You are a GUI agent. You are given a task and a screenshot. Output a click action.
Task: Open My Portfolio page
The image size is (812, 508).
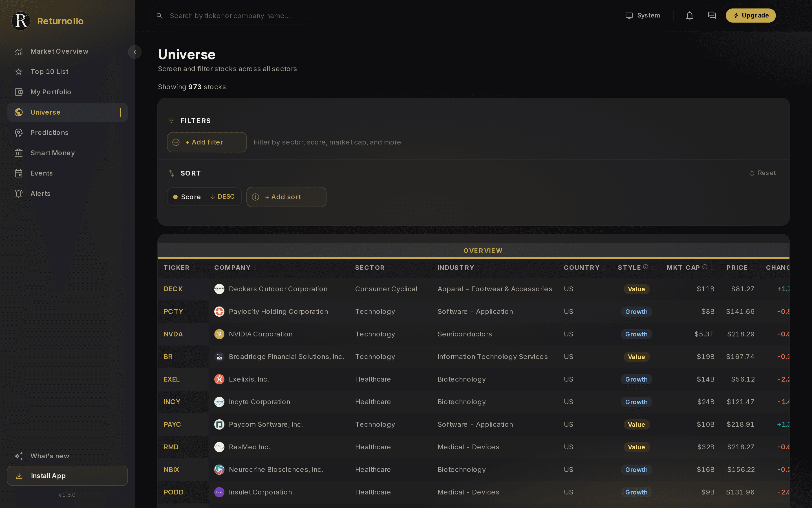pyautogui.click(x=67, y=92)
